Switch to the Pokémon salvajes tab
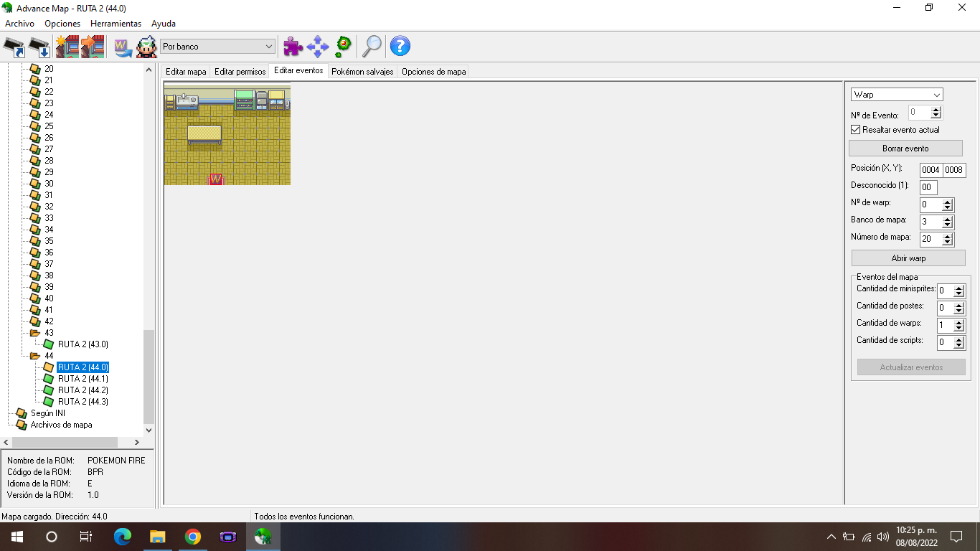980x551 pixels. [362, 72]
